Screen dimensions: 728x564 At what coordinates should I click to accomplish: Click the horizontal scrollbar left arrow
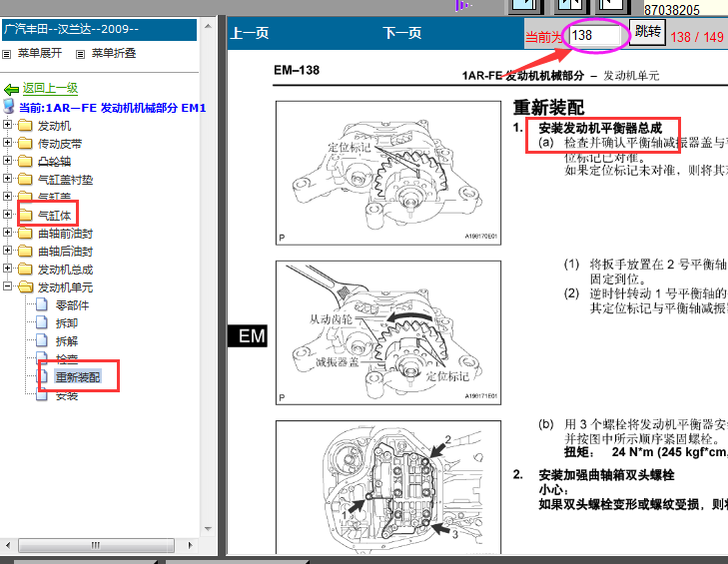(7, 545)
